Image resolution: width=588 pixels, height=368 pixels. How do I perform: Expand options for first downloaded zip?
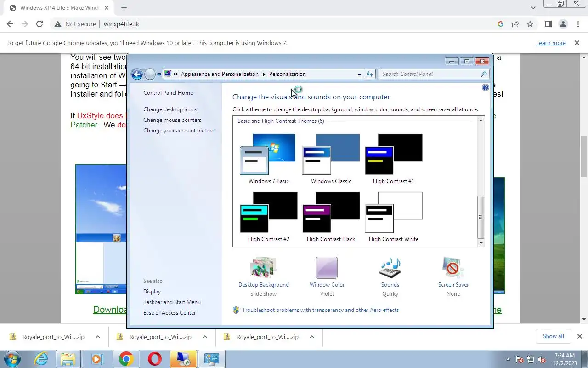(x=97, y=337)
